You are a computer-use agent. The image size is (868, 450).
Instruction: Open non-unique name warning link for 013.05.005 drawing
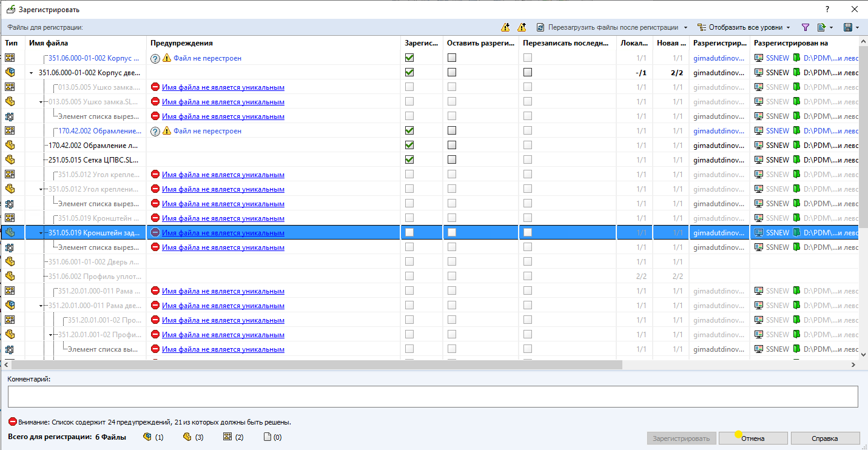click(223, 87)
